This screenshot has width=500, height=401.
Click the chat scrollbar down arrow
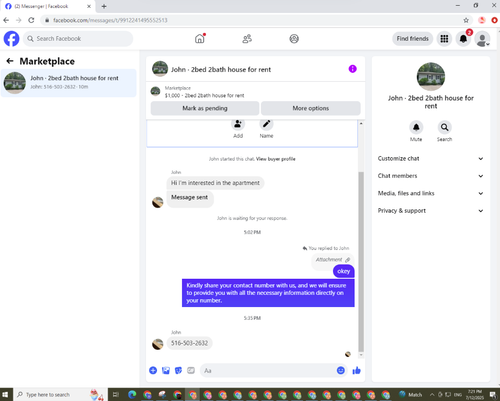(361, 355)
